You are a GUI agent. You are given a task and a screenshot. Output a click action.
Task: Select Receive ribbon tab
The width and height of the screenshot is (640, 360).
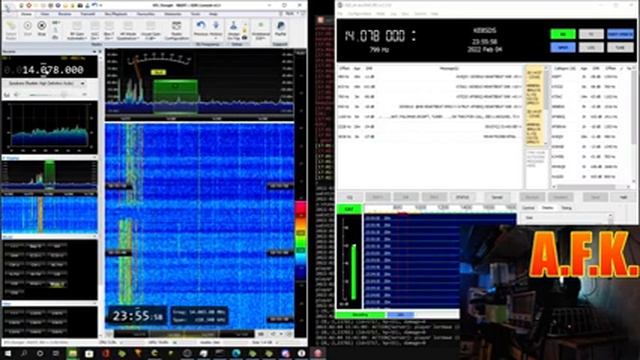coord(64,14)
